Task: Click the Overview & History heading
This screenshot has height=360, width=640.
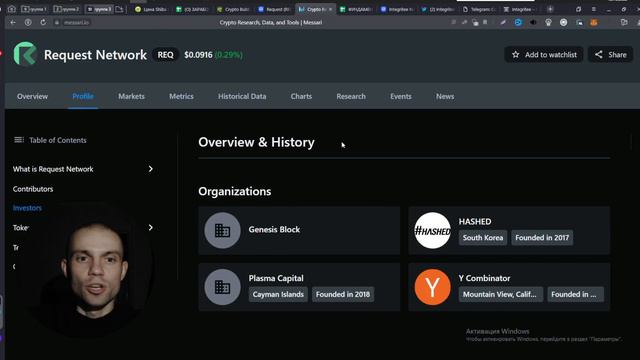Action: click(256, 142)
